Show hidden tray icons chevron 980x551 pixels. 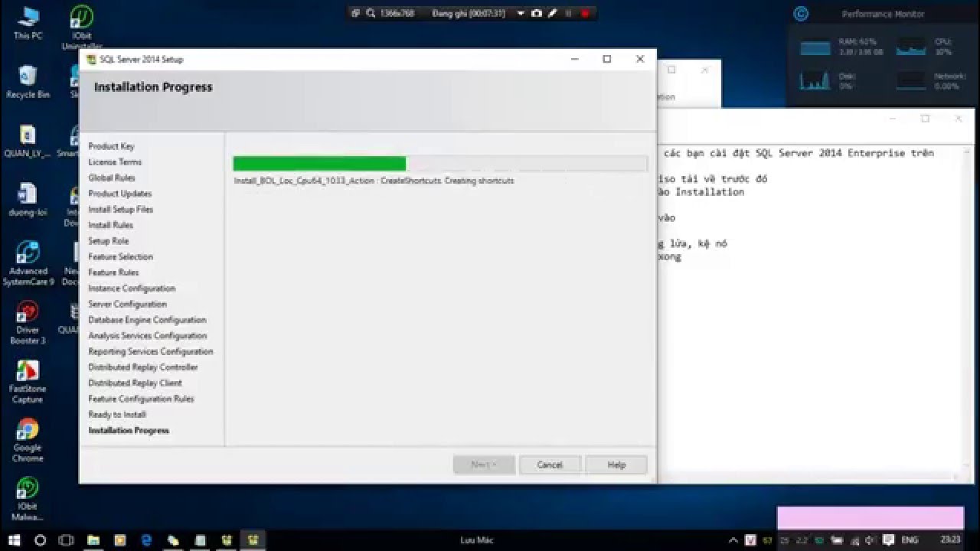click(x=734, y=540)
